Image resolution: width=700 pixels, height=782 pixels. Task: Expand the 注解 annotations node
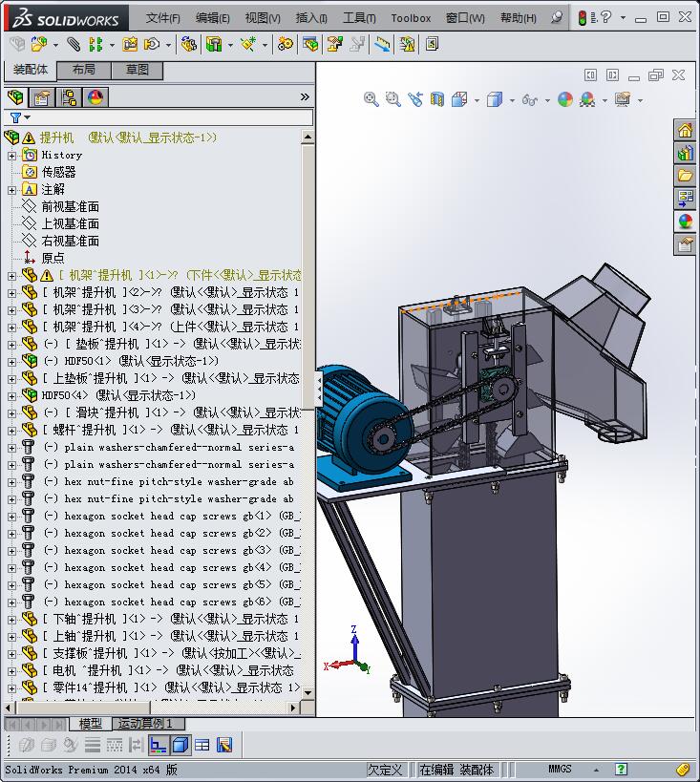12,190
